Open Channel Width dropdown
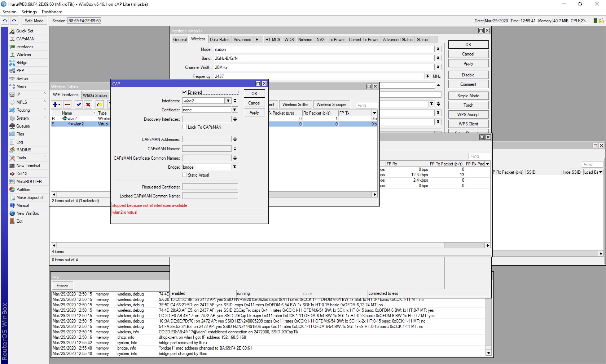606x364 pixels. click(x=438, y=67)
